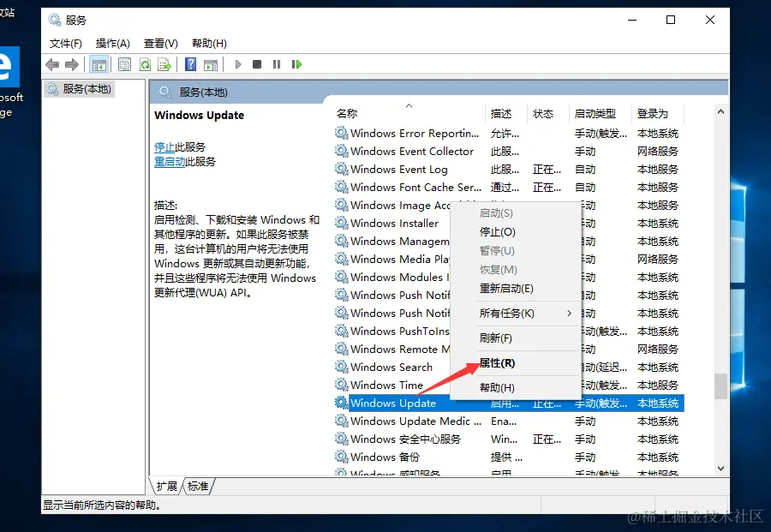This screenshot has width=771, height=532.
Task: Choose 属性(R) in the context menu
Action: pos(516,363)
